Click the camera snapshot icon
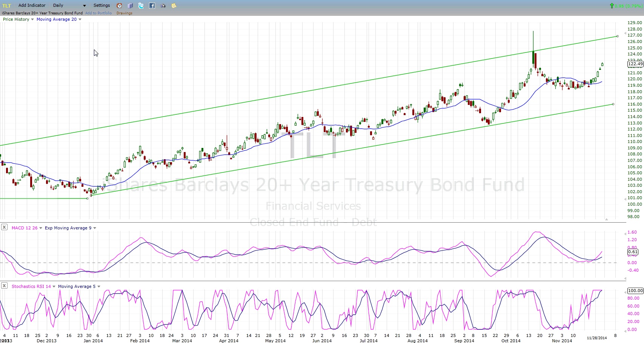The image size is (644, 343). tap(163, 6)
